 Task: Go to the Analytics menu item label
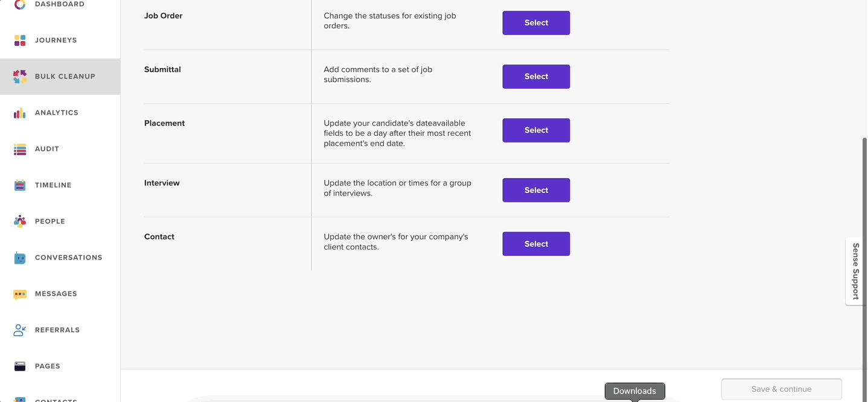click(x=57, y=113)
